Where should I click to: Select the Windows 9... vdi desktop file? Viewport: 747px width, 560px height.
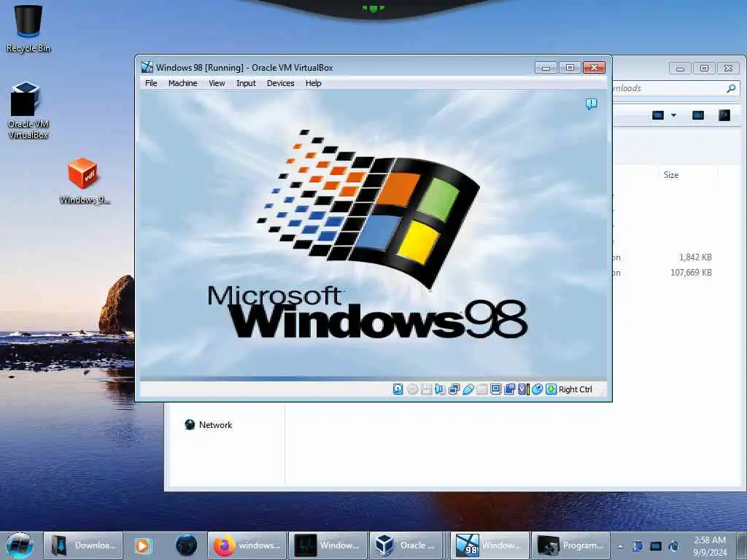tap(85, 181)
